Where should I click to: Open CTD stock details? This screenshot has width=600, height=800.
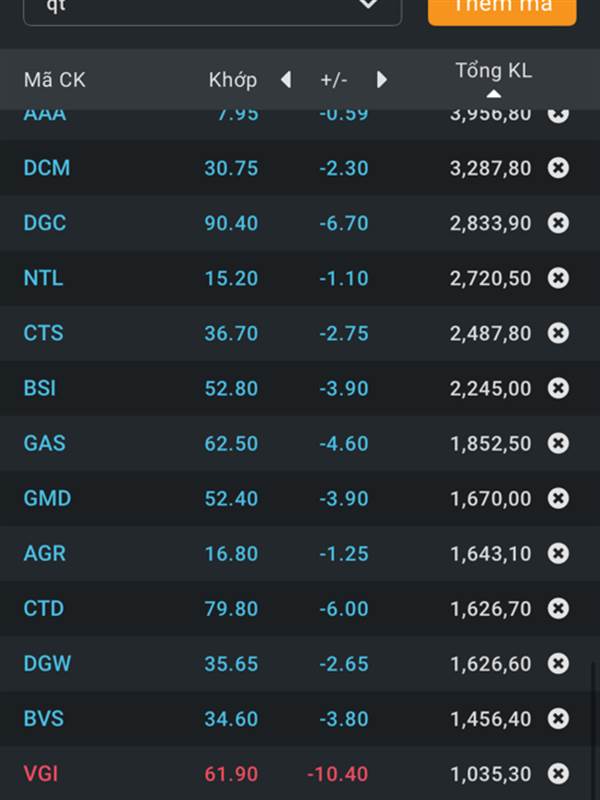[x=44, y=608]
